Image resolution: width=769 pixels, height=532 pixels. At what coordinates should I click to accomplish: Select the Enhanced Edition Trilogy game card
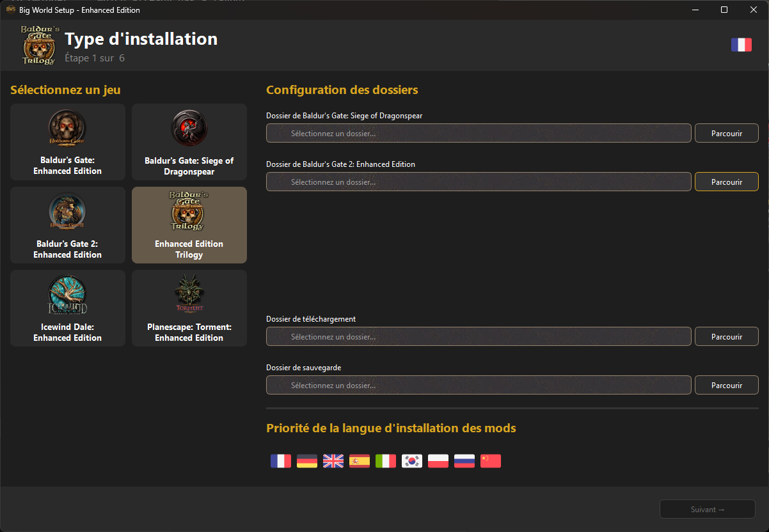click(189, 225)
